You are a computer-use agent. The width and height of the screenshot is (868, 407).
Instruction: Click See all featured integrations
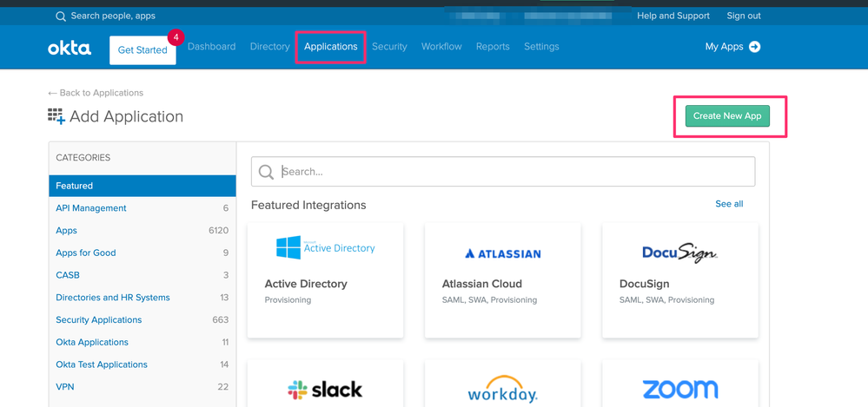tap(729, 203)
